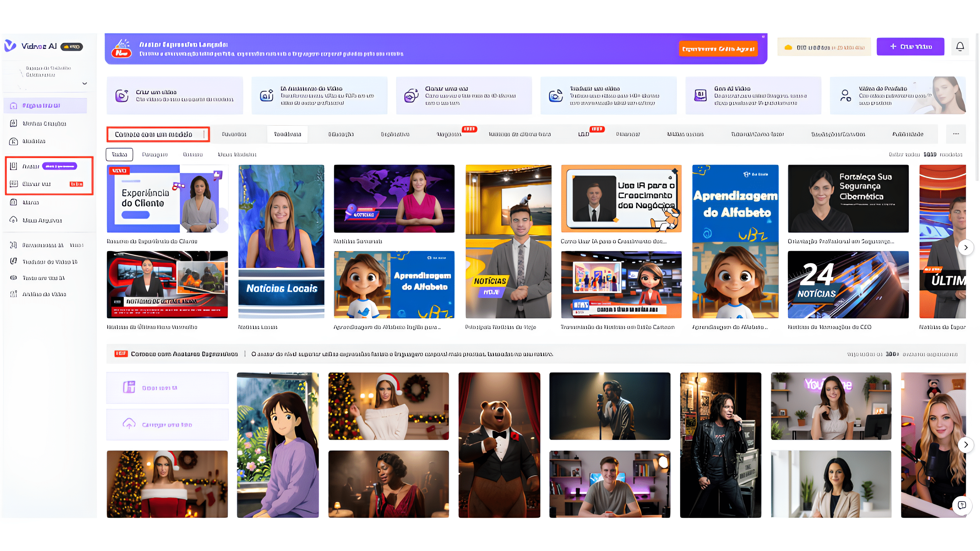This screenshot has width=980, height=551.
Task: Click the purple create video button
Action: click(910, 47)
